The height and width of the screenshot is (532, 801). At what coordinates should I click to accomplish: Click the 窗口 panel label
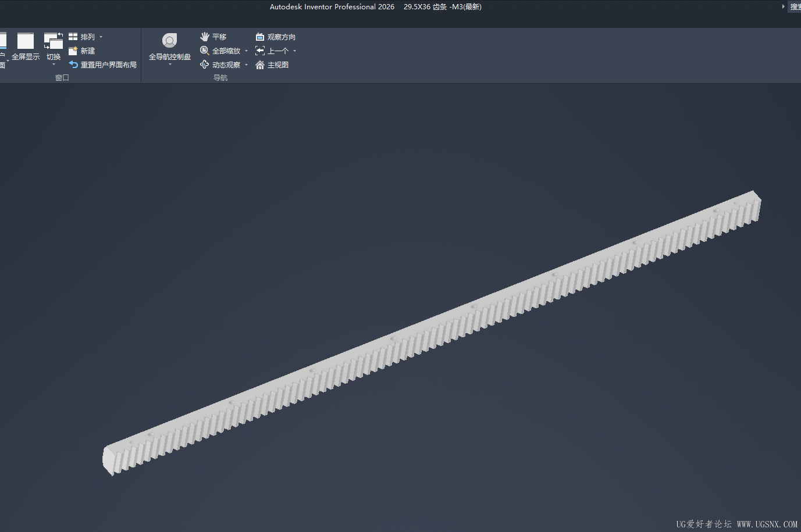62,77
